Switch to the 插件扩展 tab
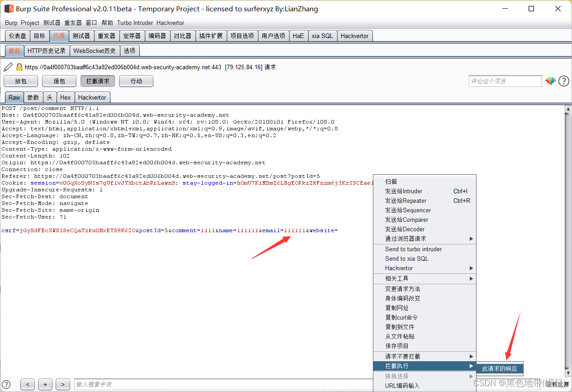This screenshot has height=392, width=572. point(211,36)
